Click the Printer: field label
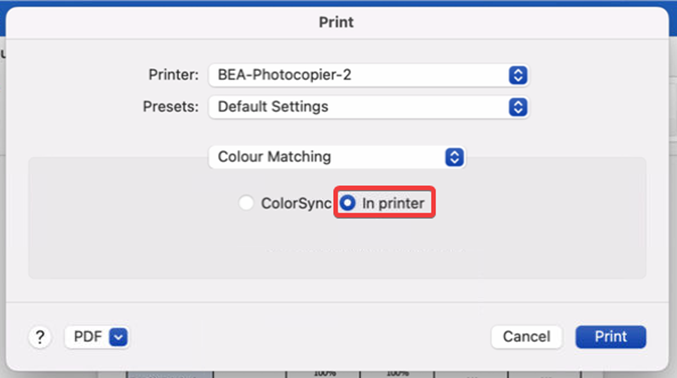The width and height of the screenshot is (677, 378). 174,75
